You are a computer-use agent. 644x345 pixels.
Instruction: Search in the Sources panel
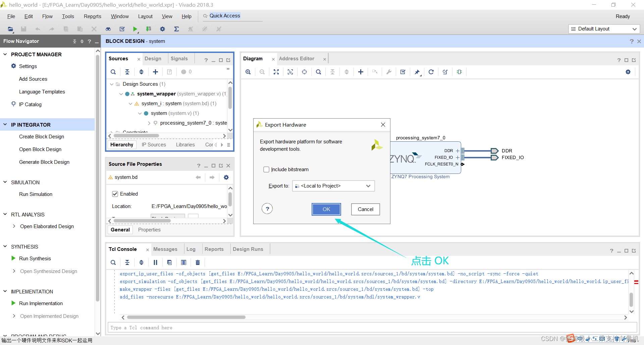tap(113, 72)
